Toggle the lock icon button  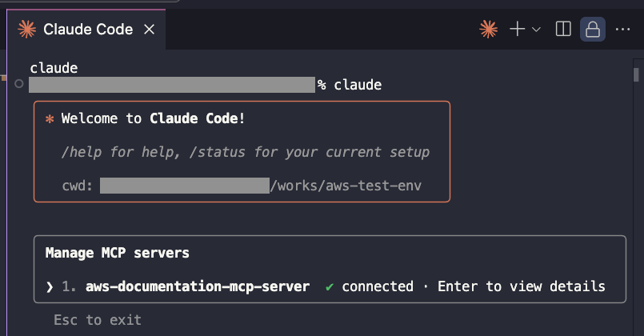coord(592,29)
